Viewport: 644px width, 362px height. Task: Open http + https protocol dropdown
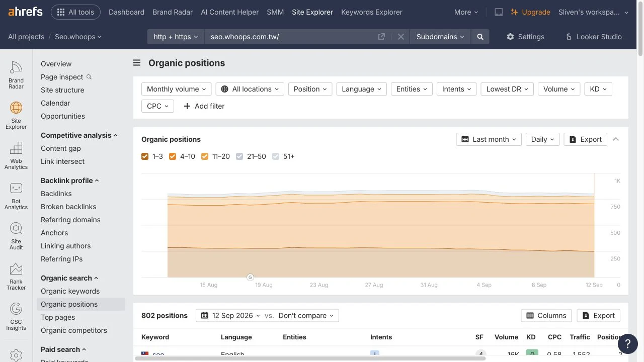[176, 37]
